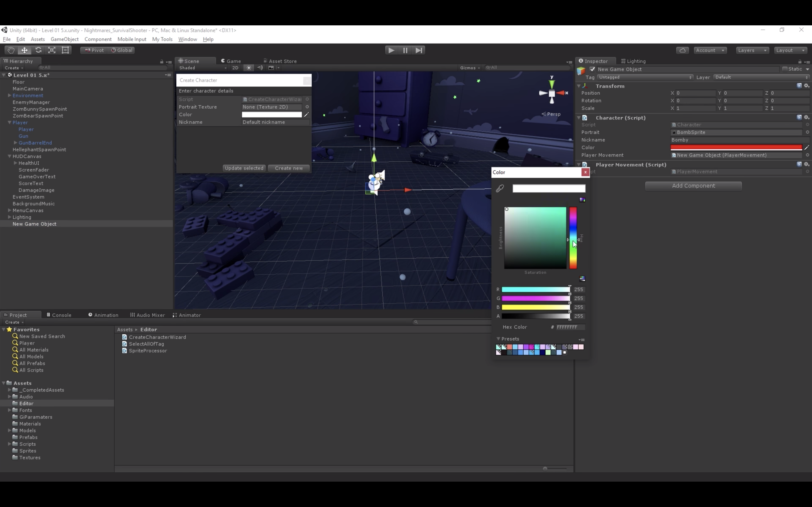
Task: Click the Inspector panel lock icon
Action: 800,61
